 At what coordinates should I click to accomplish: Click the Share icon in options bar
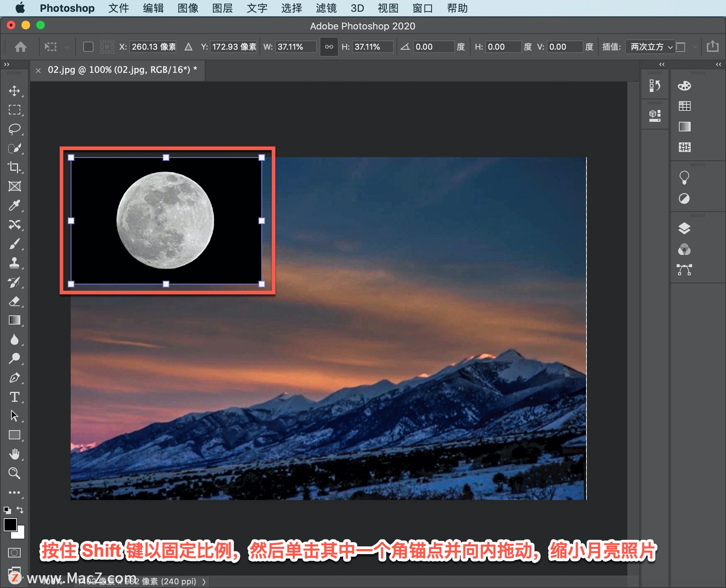713,46
